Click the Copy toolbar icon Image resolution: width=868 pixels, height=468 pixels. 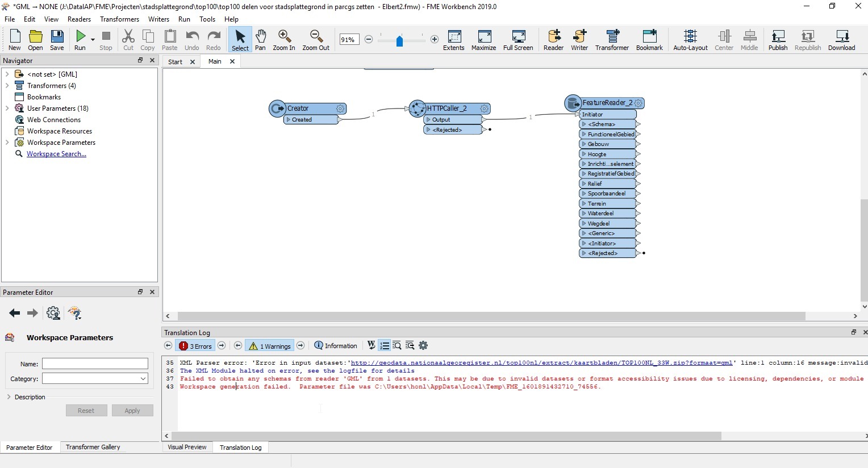pyautogui.click(x=148, y=40)
